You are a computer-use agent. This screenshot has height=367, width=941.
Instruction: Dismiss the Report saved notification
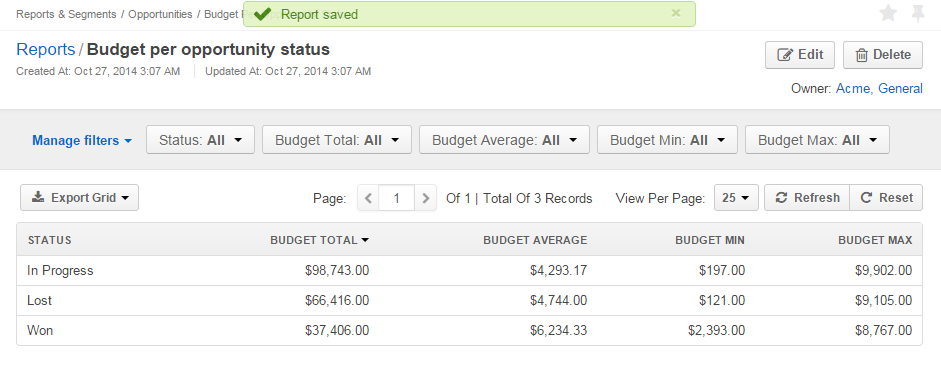pos(676,13)
